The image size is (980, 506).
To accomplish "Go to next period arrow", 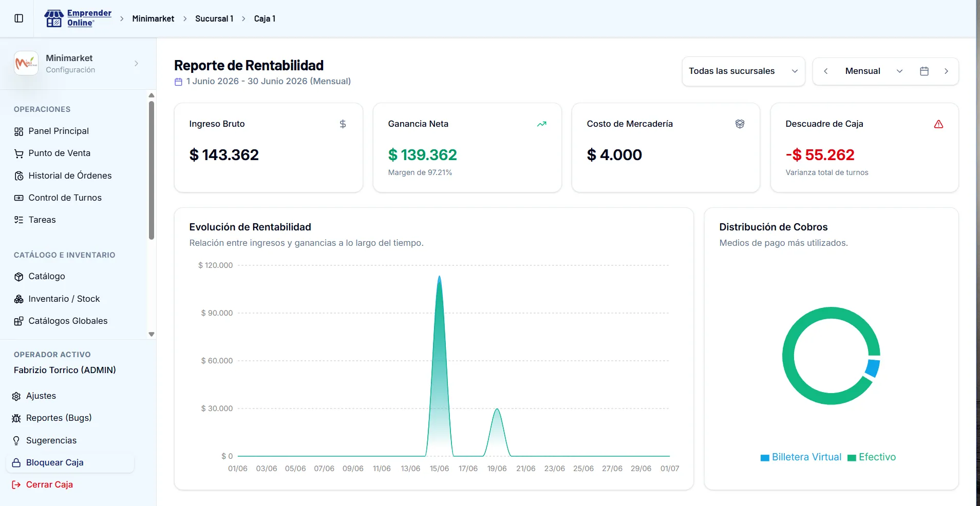I will coord(946,71).
